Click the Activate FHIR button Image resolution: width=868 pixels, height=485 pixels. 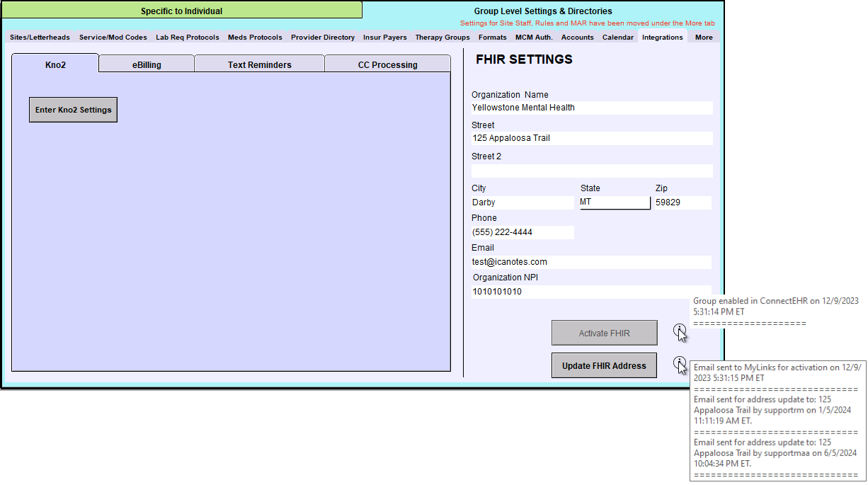tap(604, 332)
